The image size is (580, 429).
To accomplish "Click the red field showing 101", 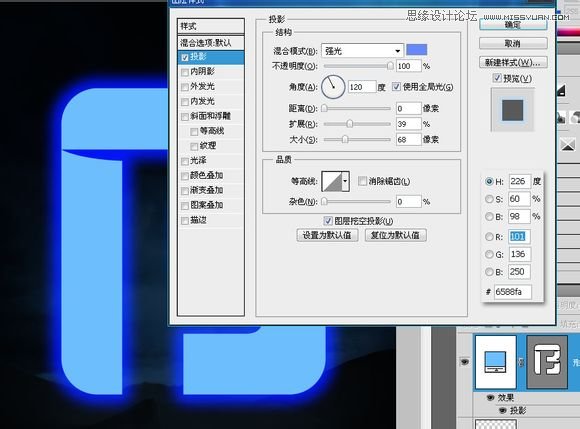I will click(520, 237).
